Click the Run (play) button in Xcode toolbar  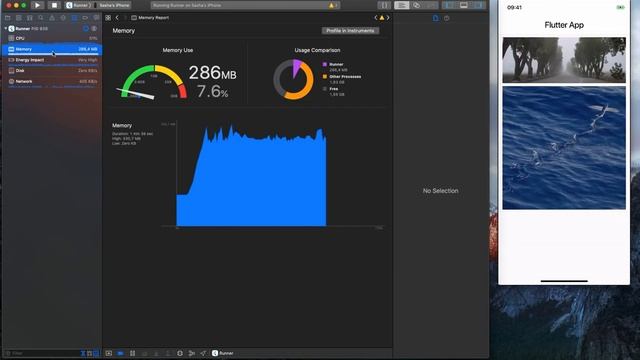(38, 5)
